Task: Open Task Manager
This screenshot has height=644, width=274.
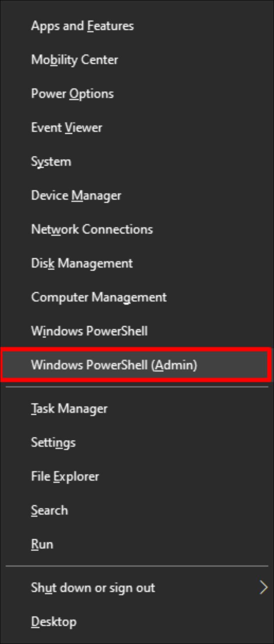Action: (69, 409)
